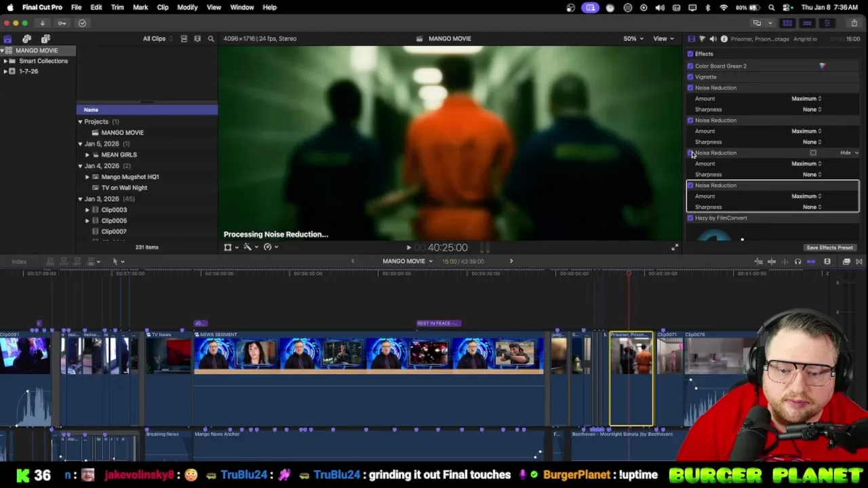Open Background Tasks checkmark icon
The height and width of the screenshot is (488, 868).
[82, 23]
